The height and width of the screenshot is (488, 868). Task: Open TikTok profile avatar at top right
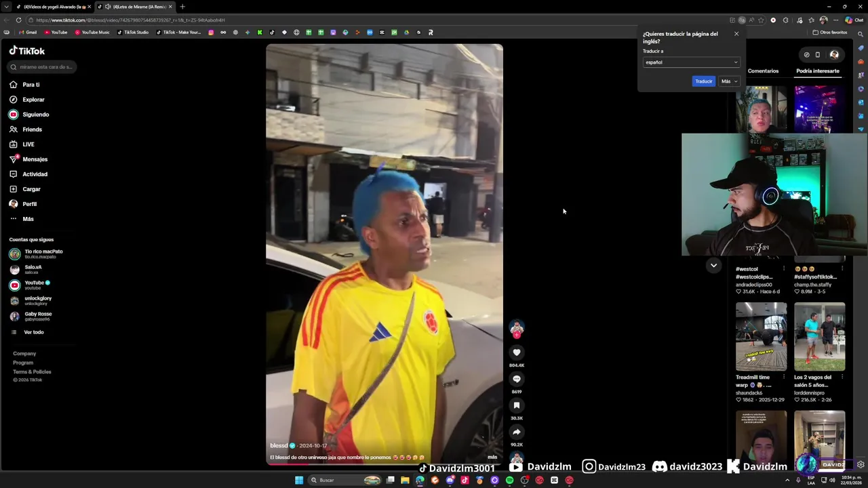click(x=834, y=55)
